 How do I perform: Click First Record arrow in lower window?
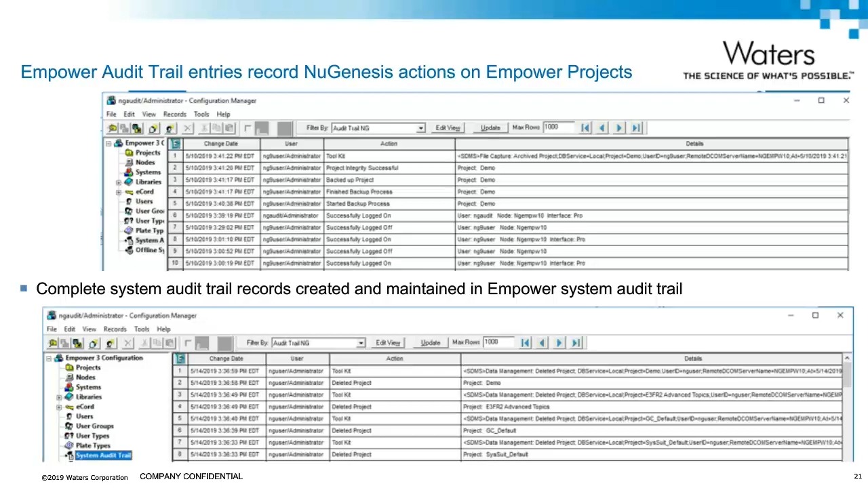coord(526,342)
